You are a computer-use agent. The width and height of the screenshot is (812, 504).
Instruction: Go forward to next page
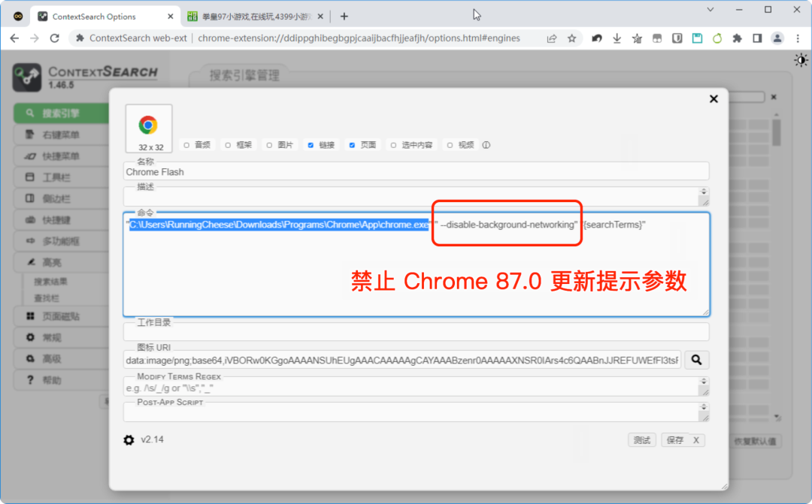[x=34, y=38]
